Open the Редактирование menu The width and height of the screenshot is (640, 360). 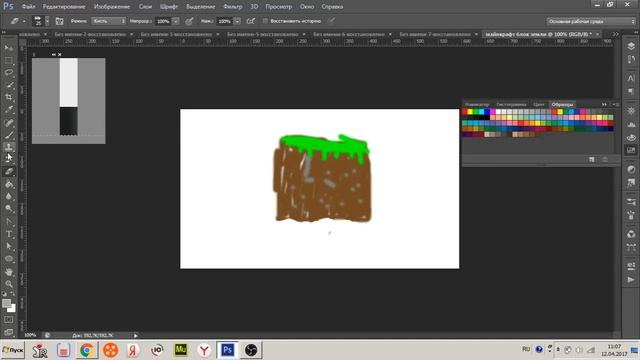click(64, 7)
